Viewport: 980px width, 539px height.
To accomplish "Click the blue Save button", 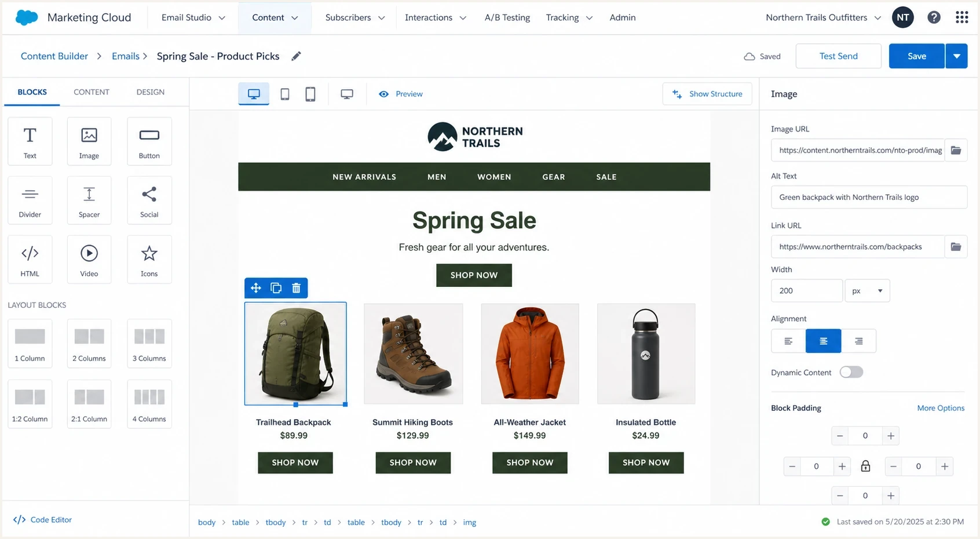I will pyautogui.click(x=916, y=56).
